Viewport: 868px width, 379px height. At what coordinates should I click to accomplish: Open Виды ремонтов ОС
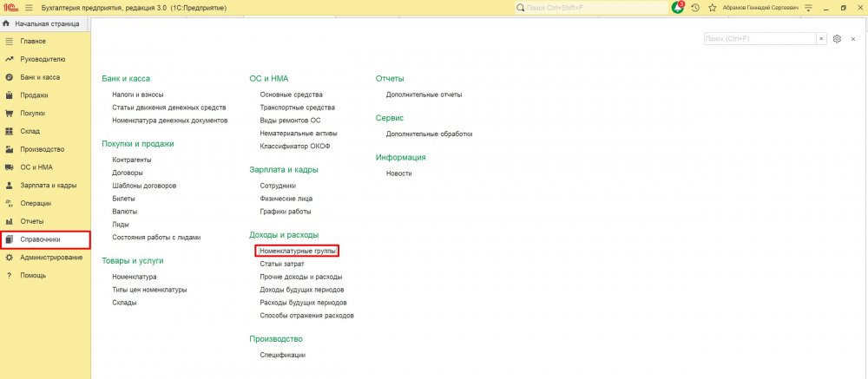pyautogui.click(x=290, y=120)
